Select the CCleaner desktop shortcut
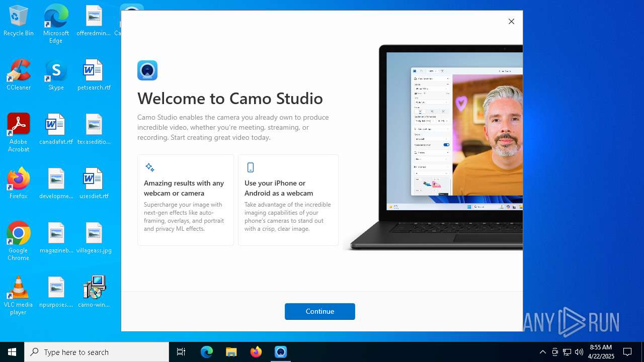Image resolution: width=644 pixels, height=362 pixels. (19, 75)
